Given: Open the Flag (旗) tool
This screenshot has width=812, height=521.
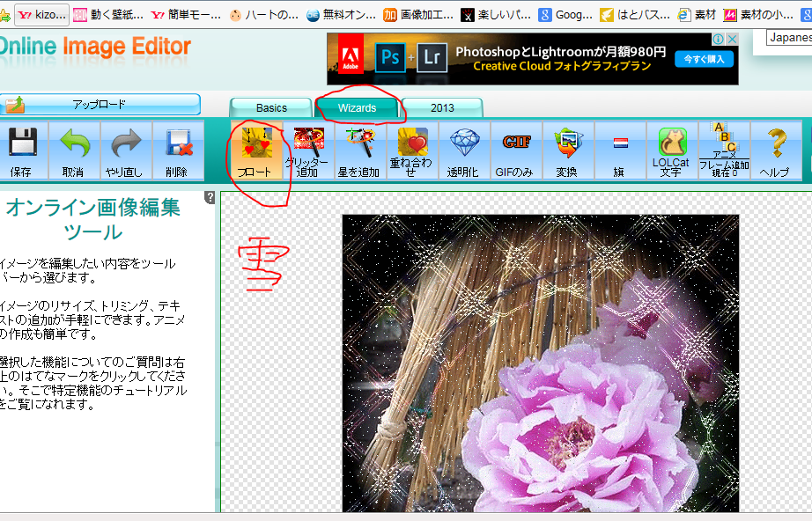Looking at the screenshot, I should pos(620,150).
